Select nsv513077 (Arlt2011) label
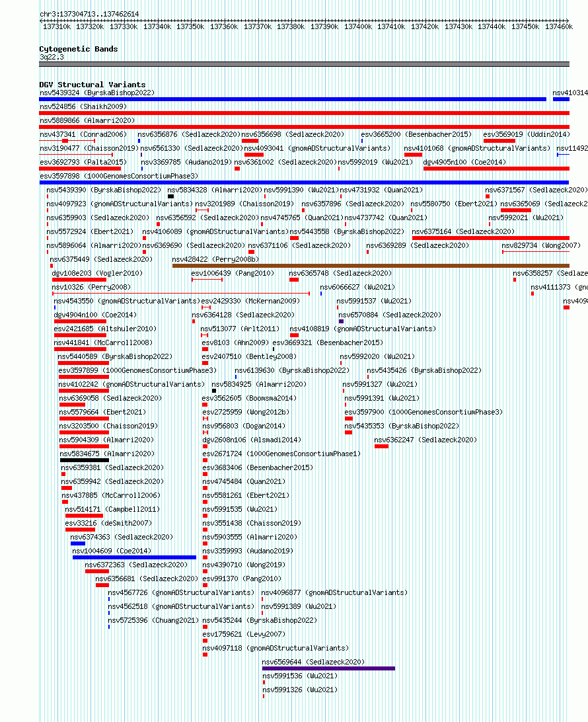 (x=240, y=329)
